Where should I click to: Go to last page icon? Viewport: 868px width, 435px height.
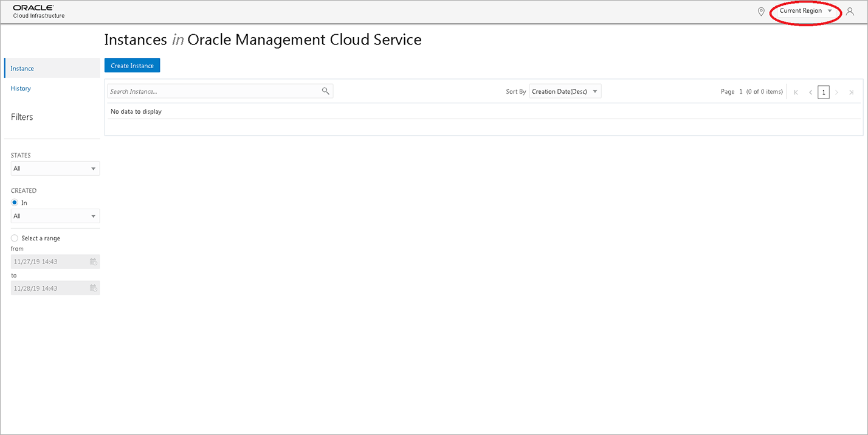pos(851,92)
